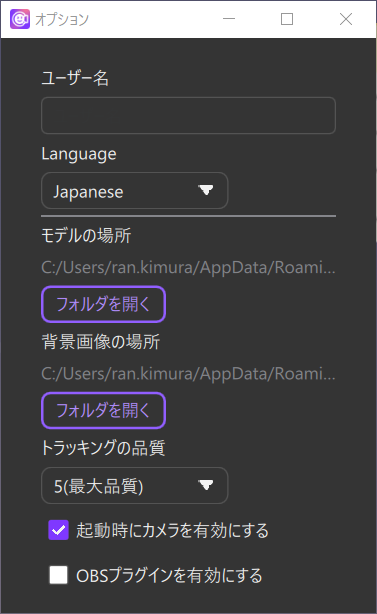Focus the ユーザー名 text field
Viewport: 377px width, 614px height.
pyautogui.click(x=188, y=116)
